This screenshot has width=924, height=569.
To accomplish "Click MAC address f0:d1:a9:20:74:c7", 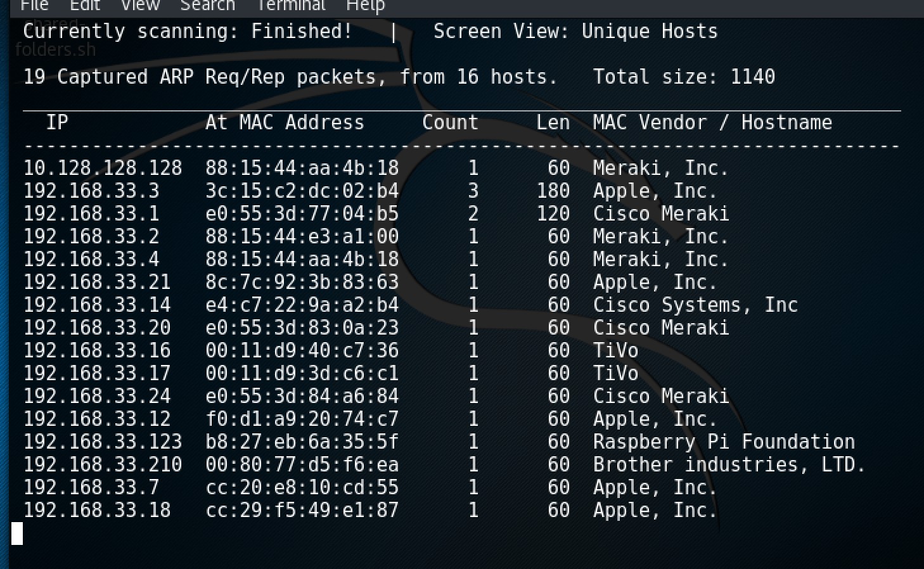I will click(302, 419).
